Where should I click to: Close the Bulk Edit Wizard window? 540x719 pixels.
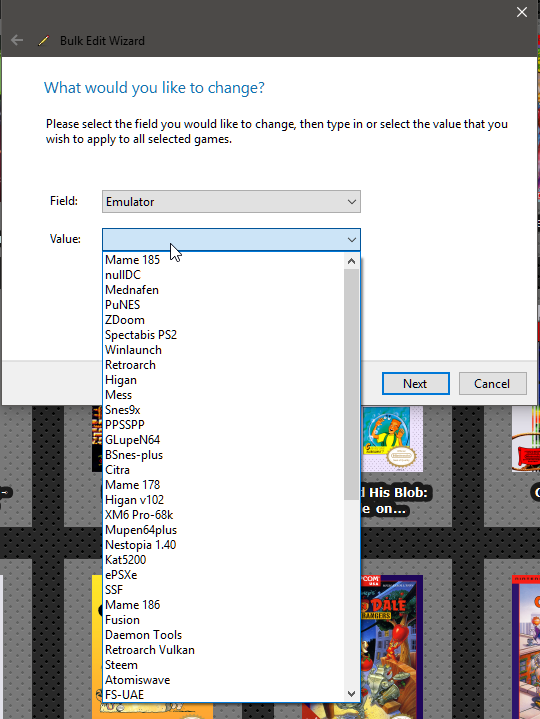click(522, 12)
